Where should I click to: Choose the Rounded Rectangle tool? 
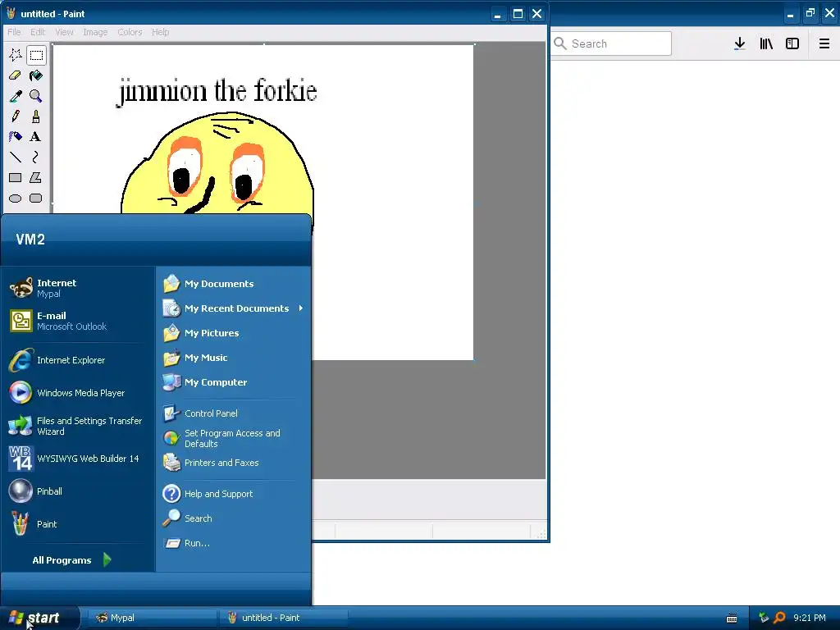point(36,199)
